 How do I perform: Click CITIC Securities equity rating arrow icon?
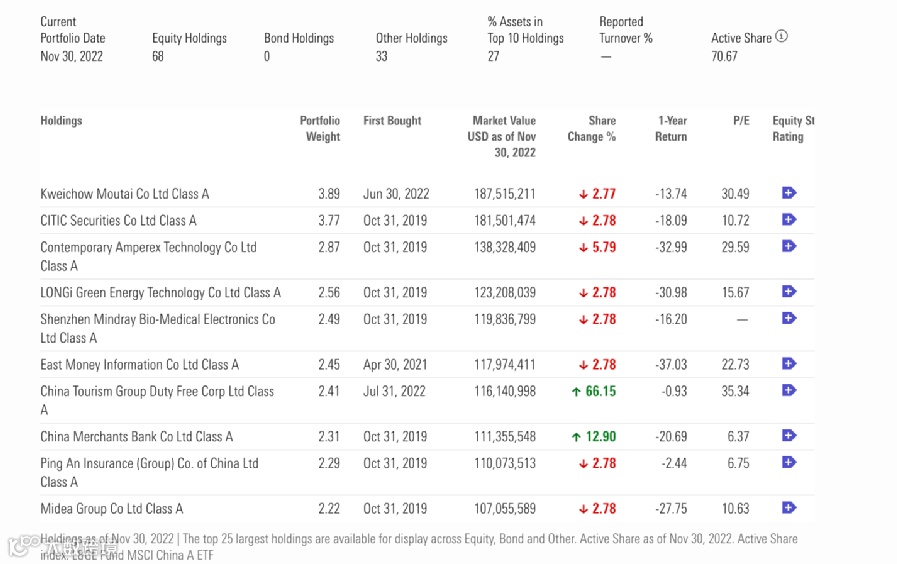788,220
